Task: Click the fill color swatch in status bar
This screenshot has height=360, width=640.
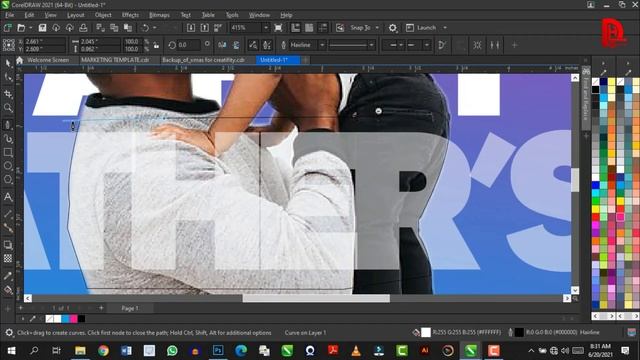Action: tap(426, 333)
